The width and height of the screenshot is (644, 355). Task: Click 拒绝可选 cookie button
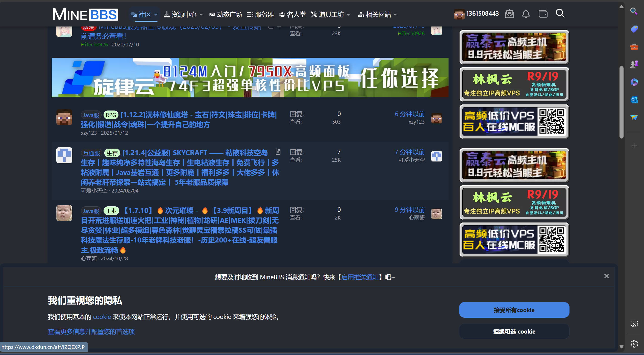(x=514, y=331)
